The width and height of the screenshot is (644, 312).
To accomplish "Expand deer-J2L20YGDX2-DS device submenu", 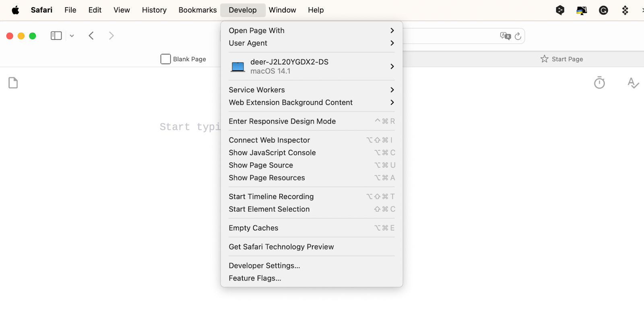I will tap(312, 66).
